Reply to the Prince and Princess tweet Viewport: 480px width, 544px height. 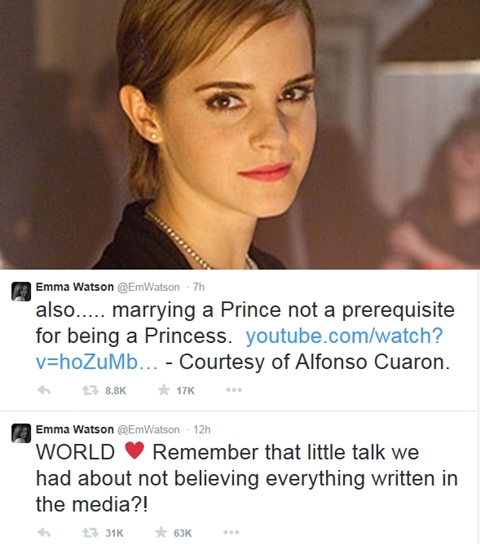click(44, 391)
